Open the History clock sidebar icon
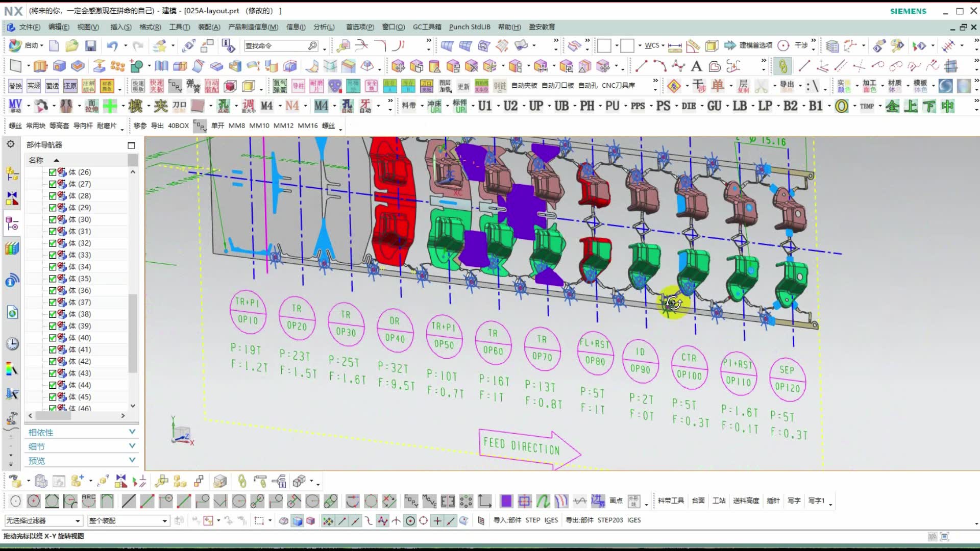Viewport: 980px width, 551px height. click(12, 343)
